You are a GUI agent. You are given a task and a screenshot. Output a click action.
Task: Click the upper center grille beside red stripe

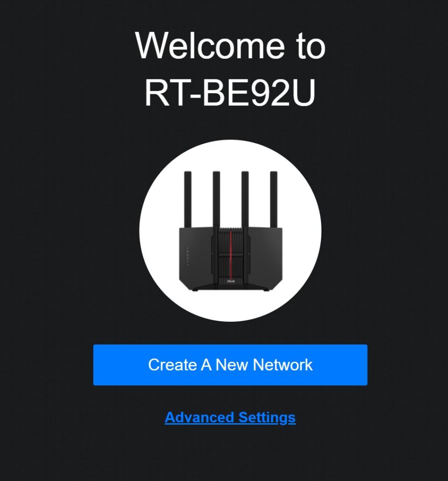225,241
